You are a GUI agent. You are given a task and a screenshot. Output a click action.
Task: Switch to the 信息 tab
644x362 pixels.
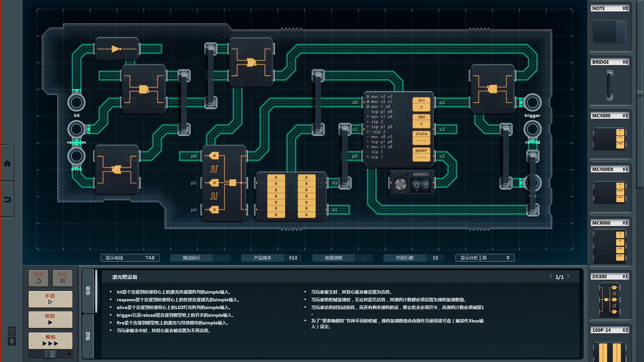tap(88, 291)
